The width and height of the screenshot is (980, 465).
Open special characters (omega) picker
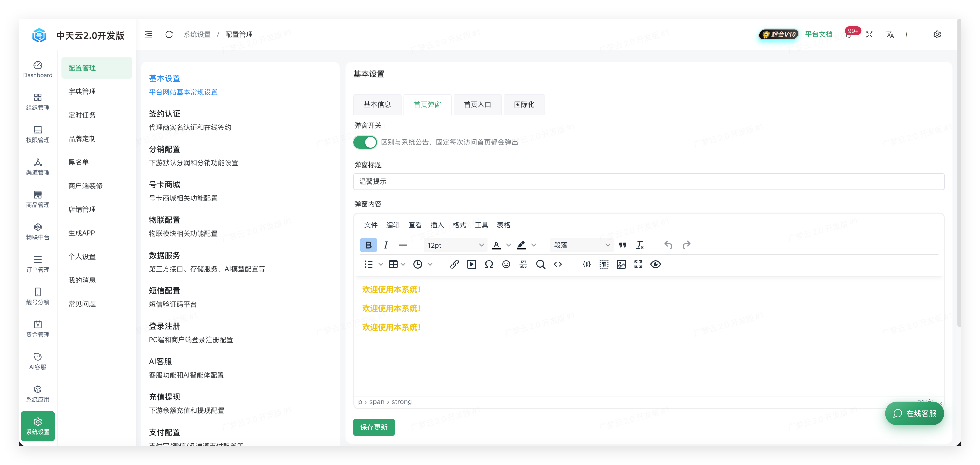489,264
